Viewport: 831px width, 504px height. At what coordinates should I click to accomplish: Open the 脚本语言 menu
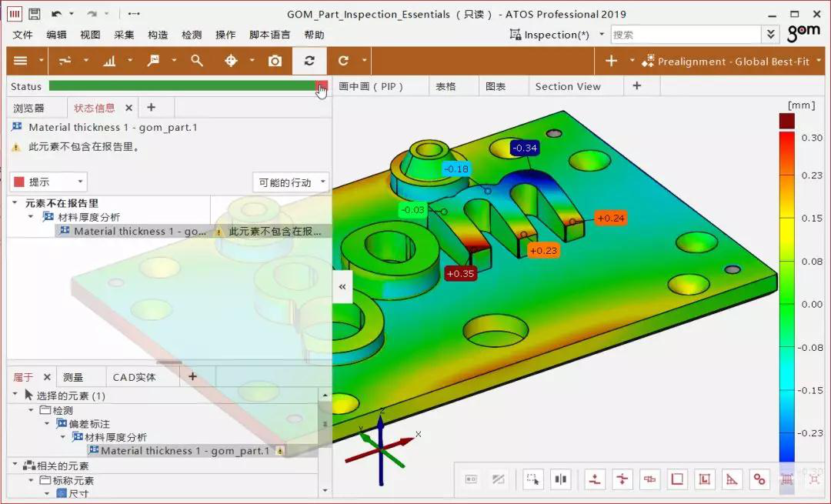click(x=270, y=35)
